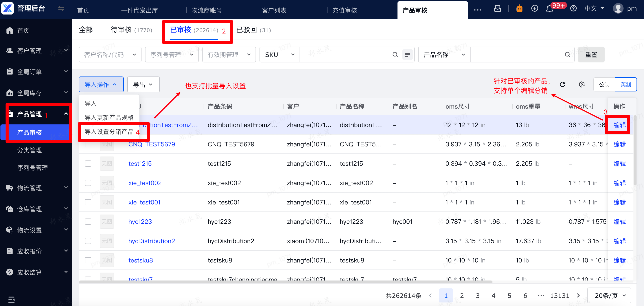Image resolution: width=644 pixels, height=306 pixels.
Task: Switch units to 公制 metric
Action: coord(604,85)
